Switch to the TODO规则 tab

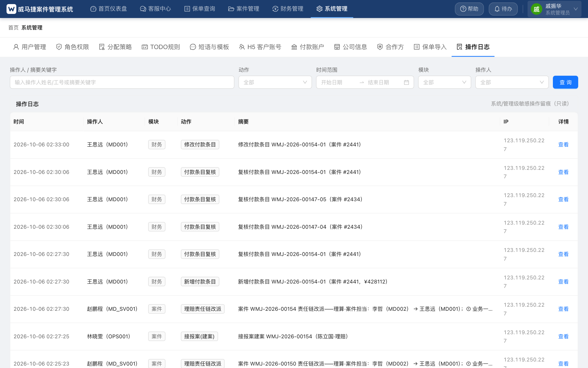coord(161,47)
